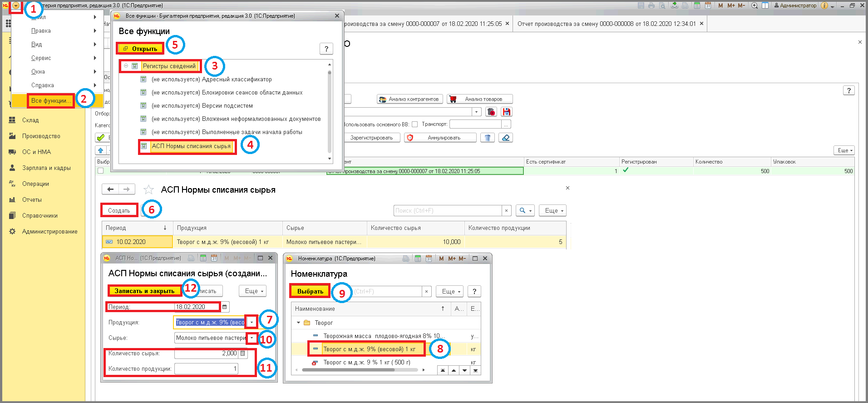This screenshot has height=403, width=868.
Task: Open the Еще menu in the creation form
Action: coord(252,291)
